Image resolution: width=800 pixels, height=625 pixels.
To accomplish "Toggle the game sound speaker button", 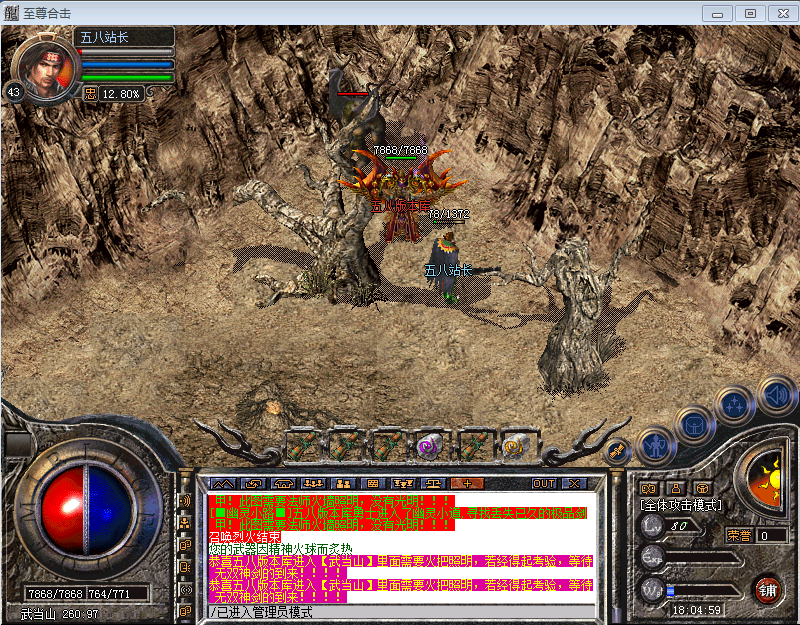I will point(777,395).
